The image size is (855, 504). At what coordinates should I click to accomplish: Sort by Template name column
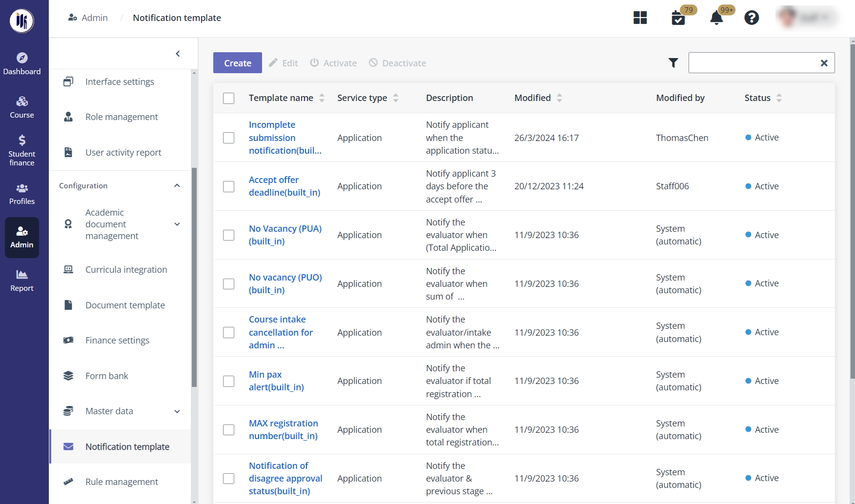(322, 98)
